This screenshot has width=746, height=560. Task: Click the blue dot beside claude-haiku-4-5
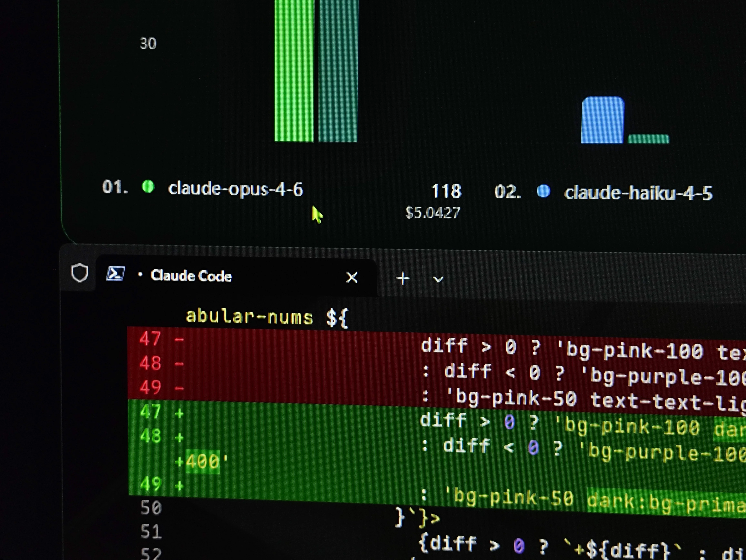[x=543, y=191]
